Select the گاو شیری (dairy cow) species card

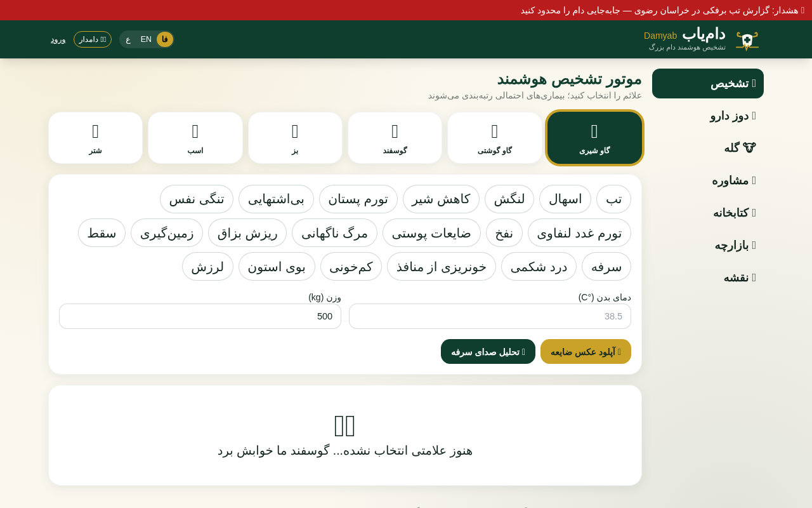click(x=594, y=138)
